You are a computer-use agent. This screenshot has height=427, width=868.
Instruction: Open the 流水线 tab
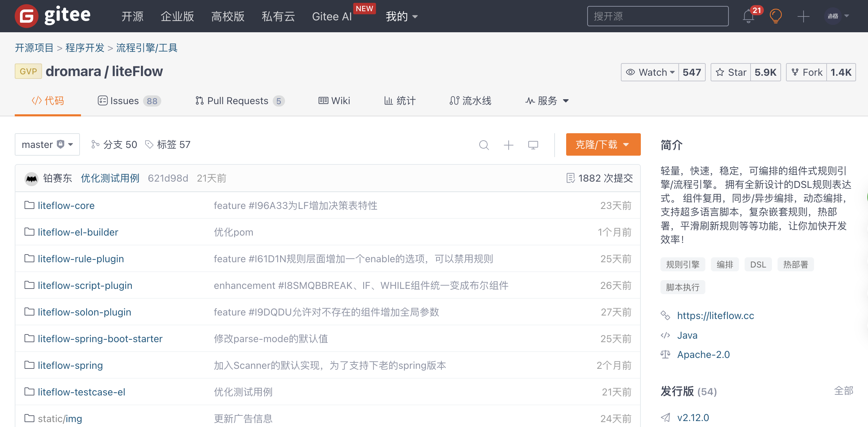click(x=470, y=101)
